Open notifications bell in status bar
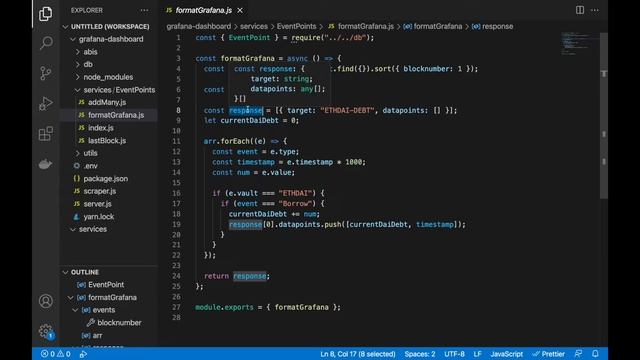 point(595,354)
